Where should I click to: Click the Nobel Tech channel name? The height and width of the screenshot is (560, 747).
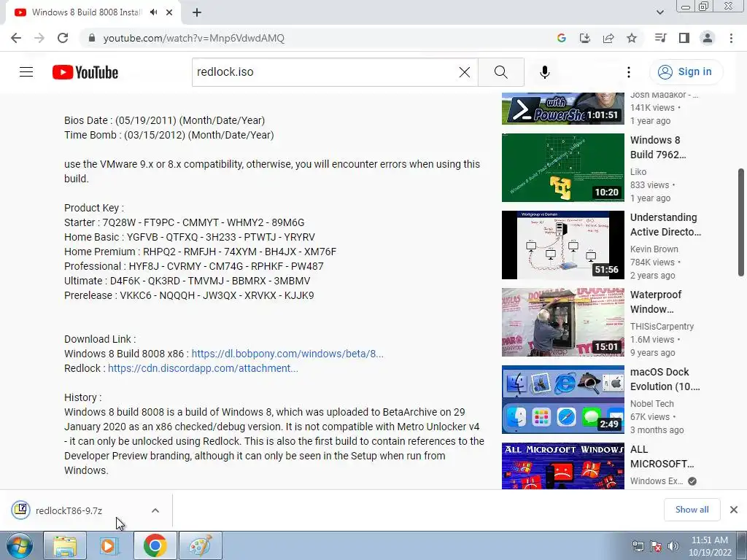(651, 403)
